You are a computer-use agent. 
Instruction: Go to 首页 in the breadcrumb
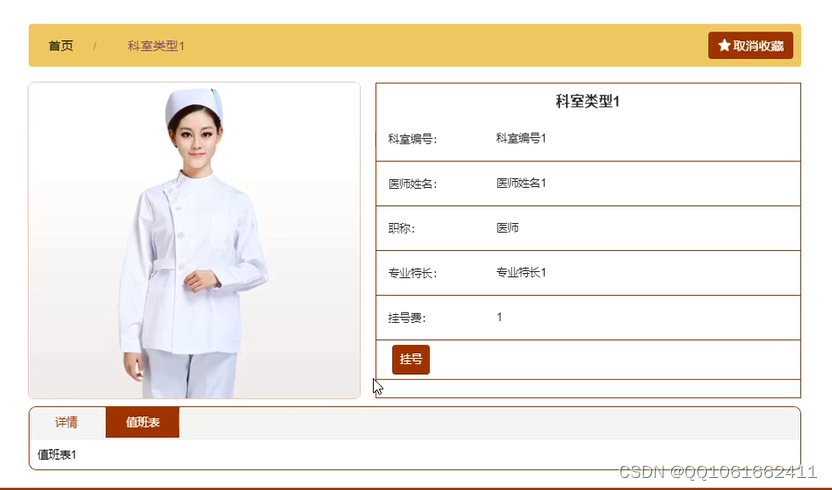click(61, 46)
